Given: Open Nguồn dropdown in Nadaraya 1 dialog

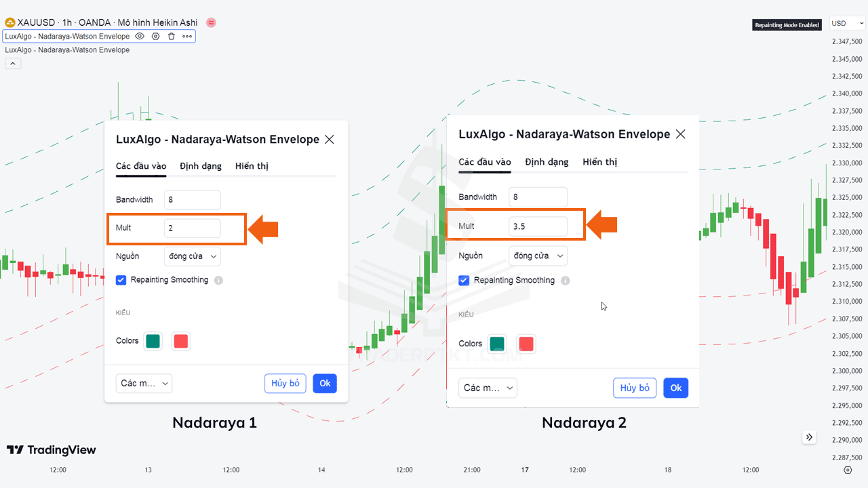Looking at the screenshot, I should click(x=193, y=256).
